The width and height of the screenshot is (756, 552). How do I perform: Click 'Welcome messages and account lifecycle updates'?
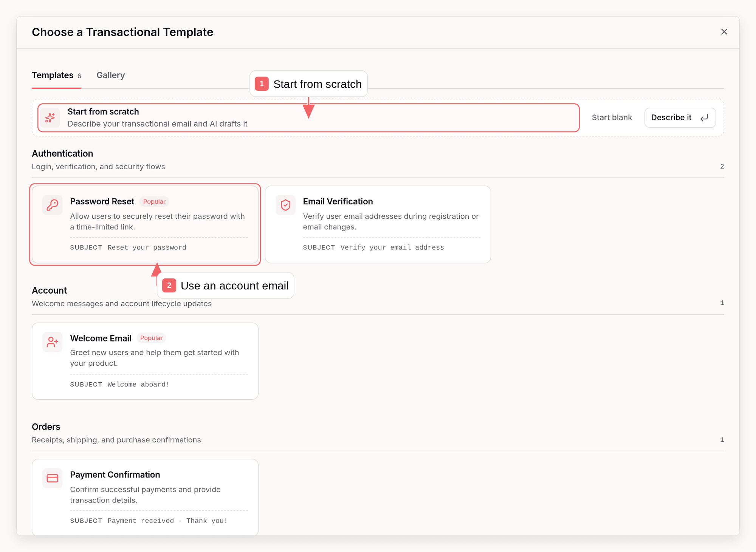coord(122,303)
